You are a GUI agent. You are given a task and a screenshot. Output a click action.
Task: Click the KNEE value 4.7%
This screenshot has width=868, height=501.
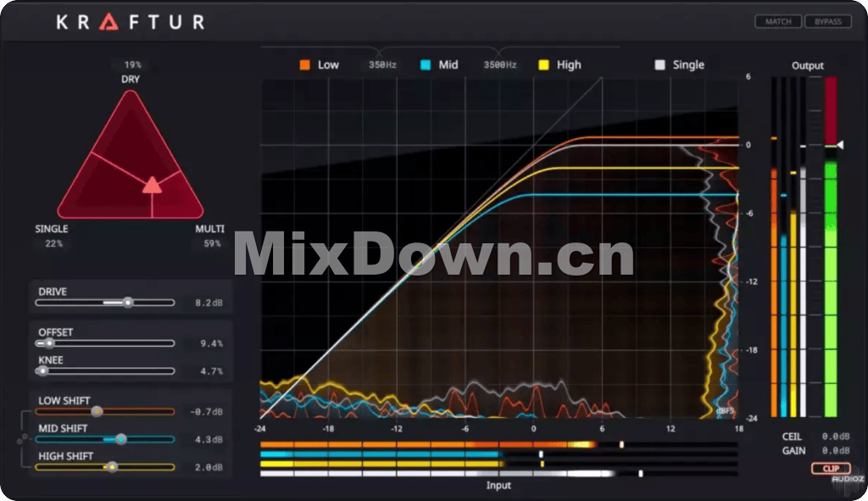tap(211, 371)
